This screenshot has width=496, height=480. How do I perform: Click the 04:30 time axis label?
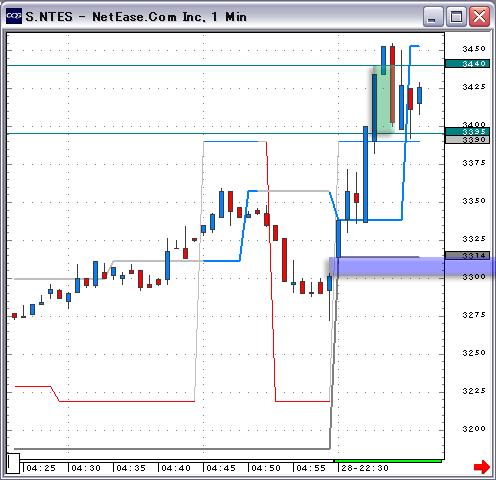[86, 468]
